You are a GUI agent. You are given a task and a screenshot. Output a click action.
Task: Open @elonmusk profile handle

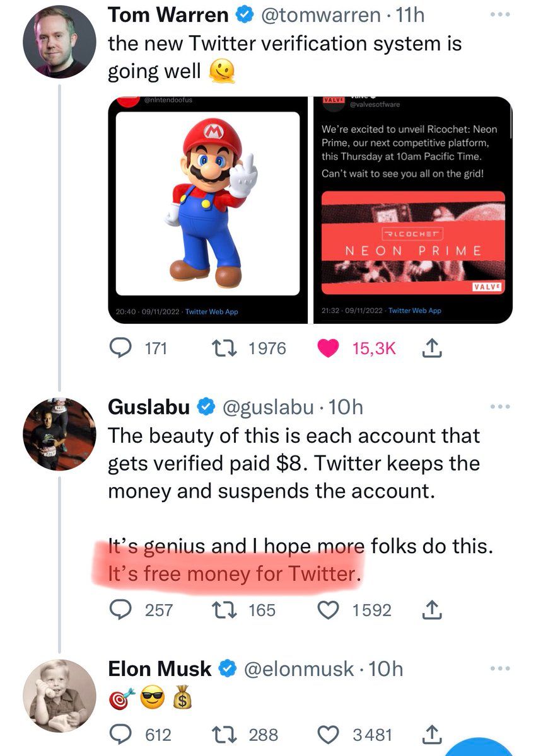click(x=299, y=668)
